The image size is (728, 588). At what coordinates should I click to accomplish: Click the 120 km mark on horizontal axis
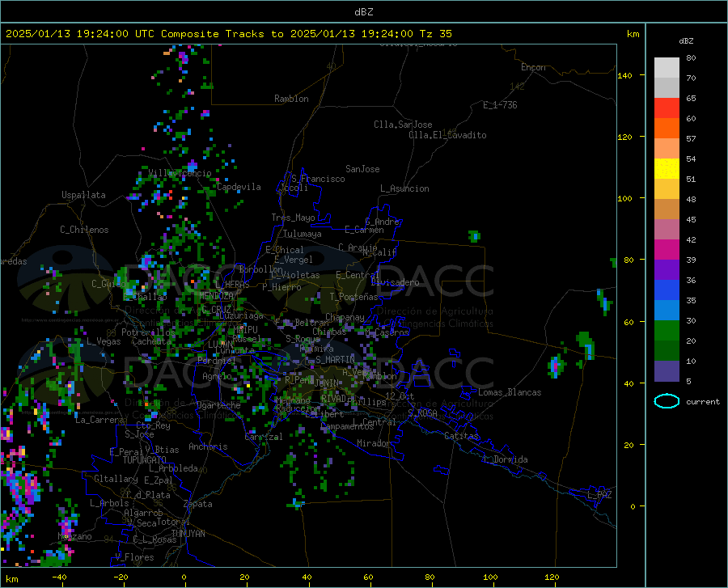click(x=552, y=577)
